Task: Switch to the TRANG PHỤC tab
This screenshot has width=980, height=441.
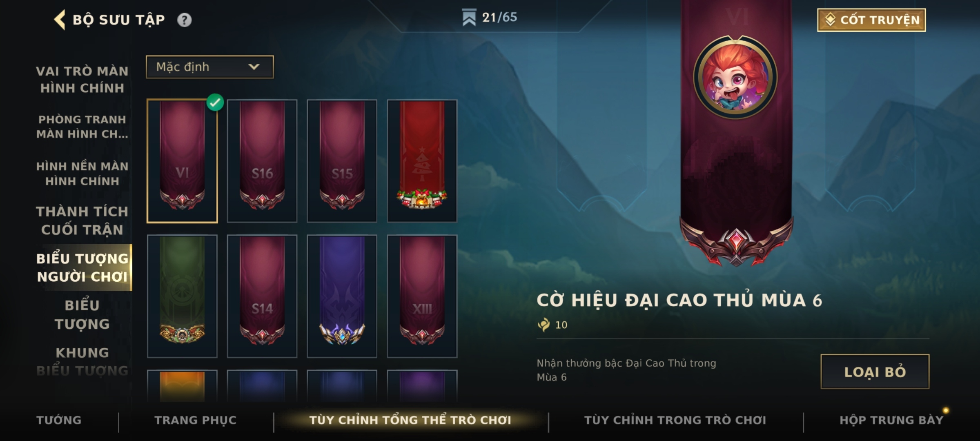Action: coord(195,420)
